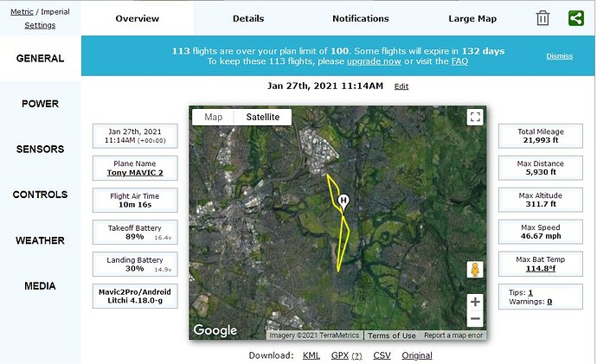Dismiss the plan limit banner
The image size is (597, 364).
559,56
